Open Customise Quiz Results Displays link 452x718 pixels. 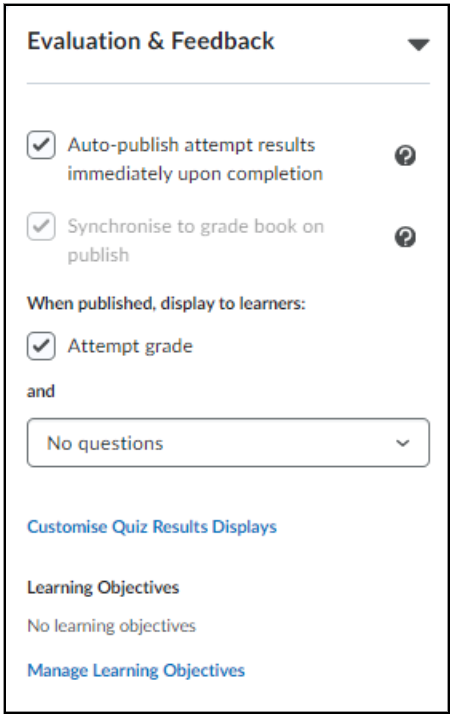[152, 527]
